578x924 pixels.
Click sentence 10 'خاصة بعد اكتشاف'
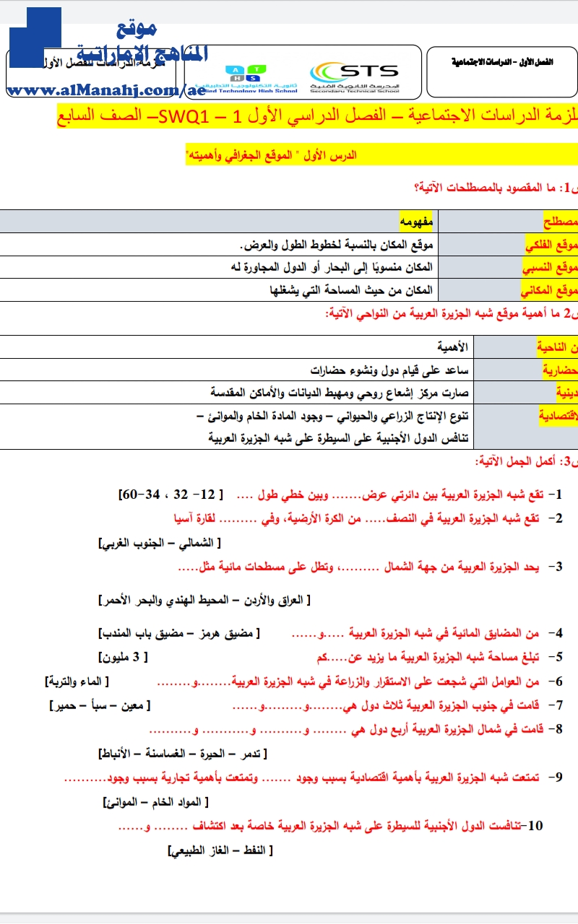pos(233,825)
